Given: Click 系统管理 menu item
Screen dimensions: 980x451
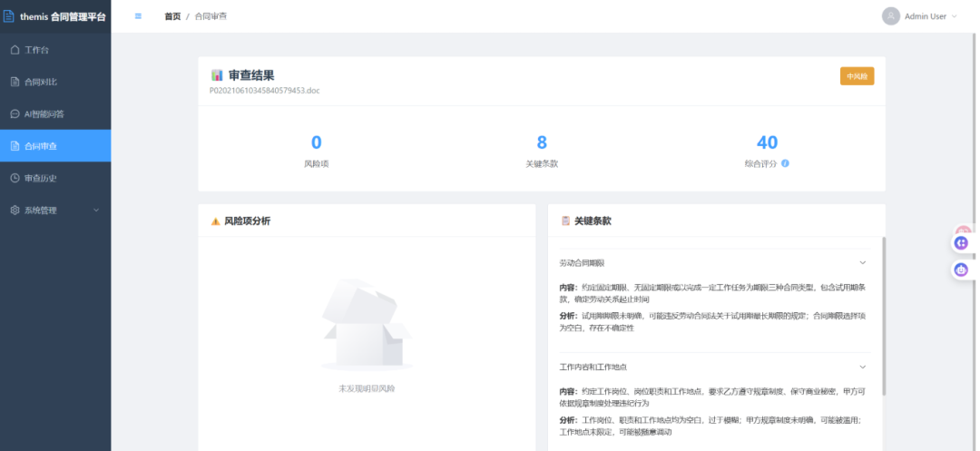Looking at the screenshot, I should [x=55, y=211].
